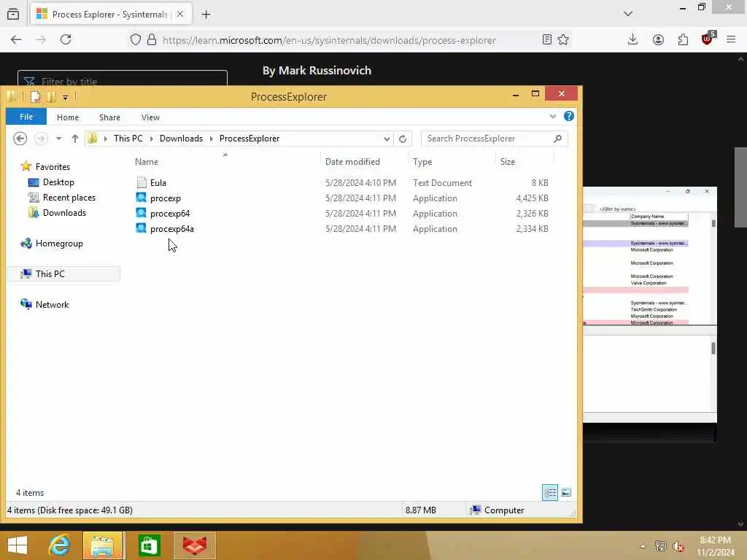Refresh the ProcessExplorer folder view
Screen dimensions: 747x560
coord(403,139)
